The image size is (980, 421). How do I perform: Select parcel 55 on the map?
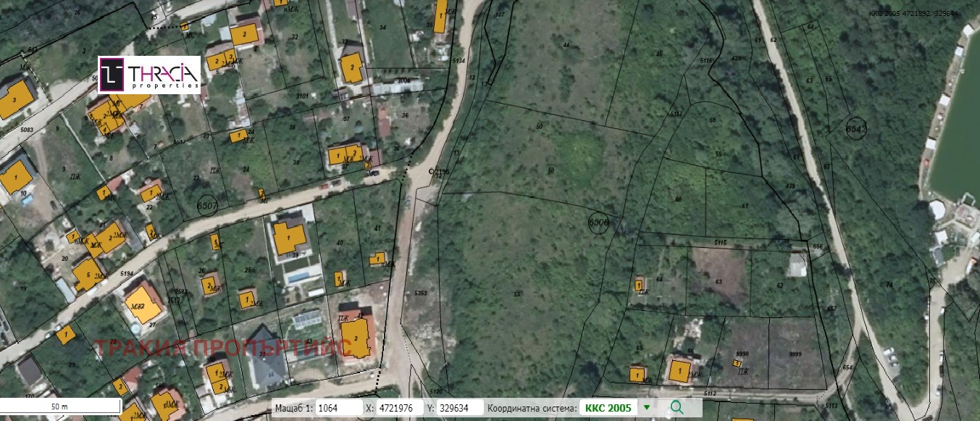pyautogui.click(x=517, y=293)
